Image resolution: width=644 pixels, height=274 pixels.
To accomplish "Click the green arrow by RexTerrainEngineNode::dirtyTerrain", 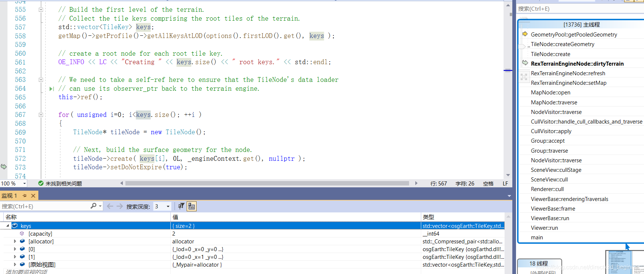I will pyautogui.click(x=525, y=63).
